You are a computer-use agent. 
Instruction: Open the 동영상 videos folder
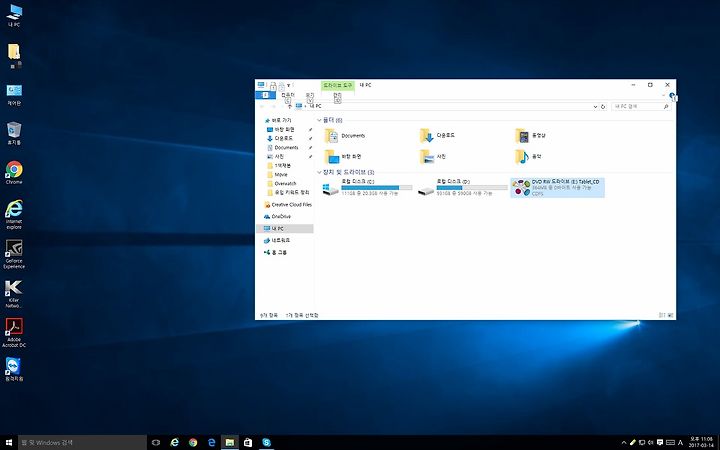coord(531,135)
